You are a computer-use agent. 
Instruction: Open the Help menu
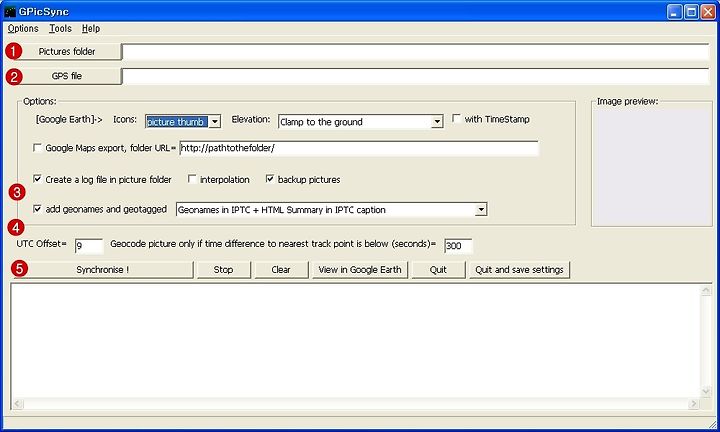[91, 28]
